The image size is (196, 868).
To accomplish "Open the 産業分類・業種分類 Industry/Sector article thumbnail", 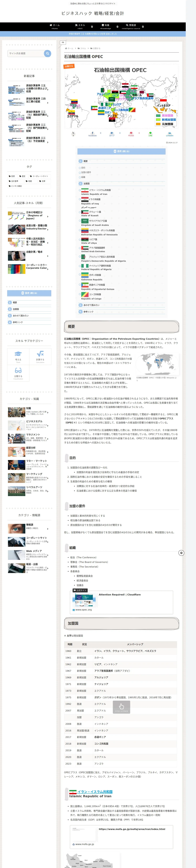I will click(x=16, y=229).
